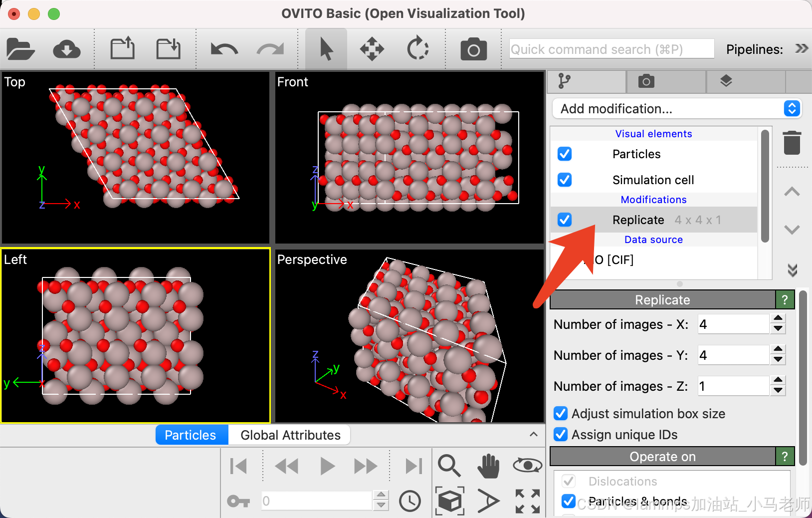The width and height of the screenshot is (812, 518).
Task: Toggle Particles visual element checkbox
Action: [565, 154]
